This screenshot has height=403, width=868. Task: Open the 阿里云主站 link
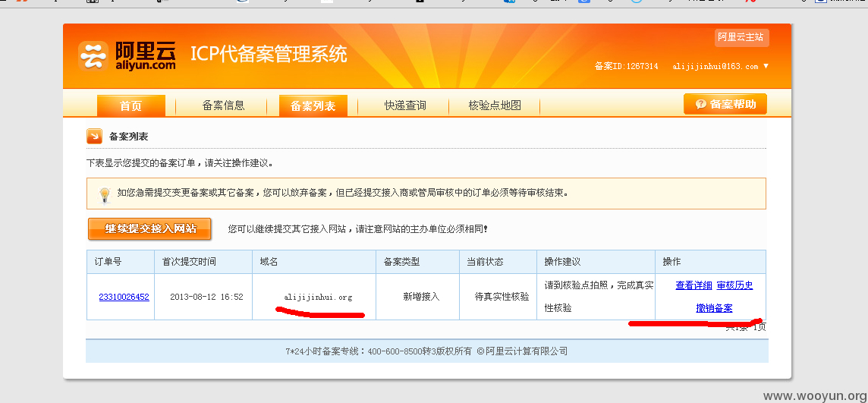pyautogui.click(x=741, y=37)
